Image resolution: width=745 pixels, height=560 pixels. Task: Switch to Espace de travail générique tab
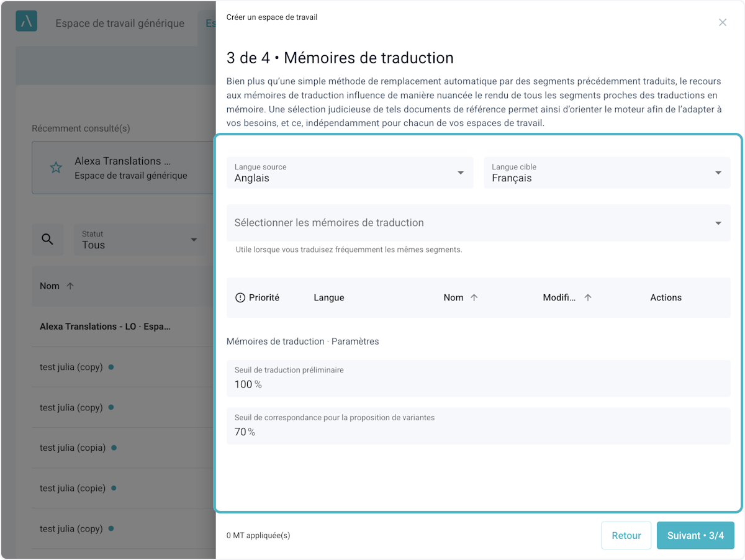tap(120, 24)
